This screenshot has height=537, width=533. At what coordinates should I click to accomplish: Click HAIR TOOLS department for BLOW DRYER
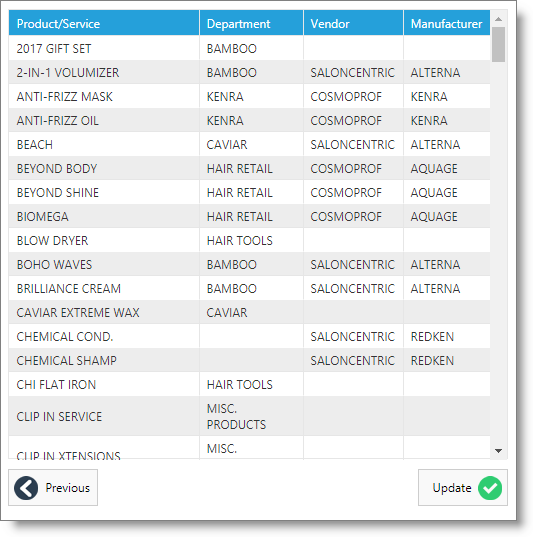[240, 240]
